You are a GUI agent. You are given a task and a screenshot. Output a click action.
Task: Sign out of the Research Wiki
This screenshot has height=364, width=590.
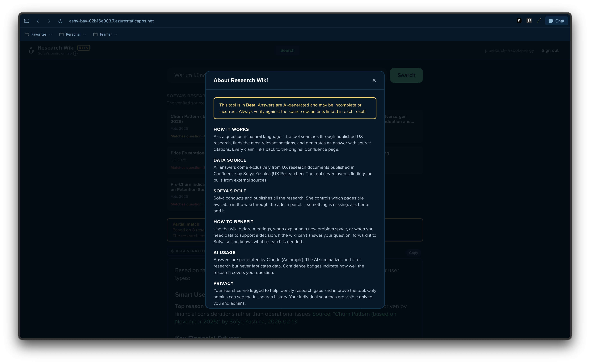pos(550,50)
